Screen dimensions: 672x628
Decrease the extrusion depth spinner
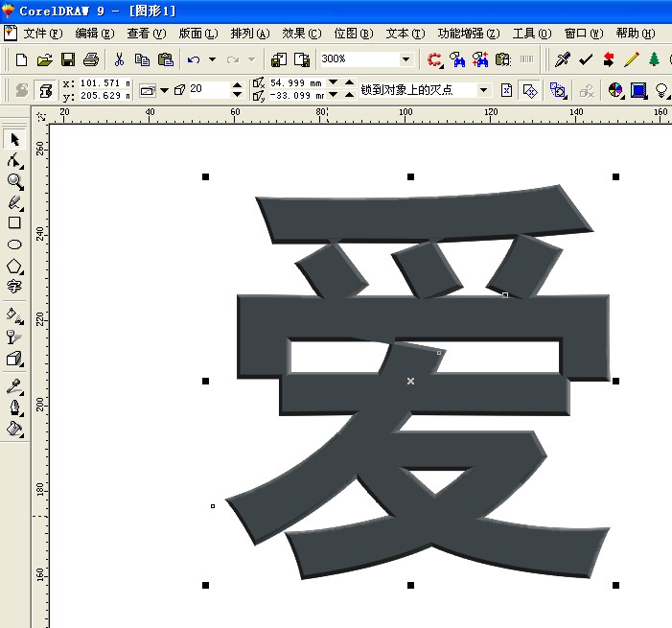(237, 94)
